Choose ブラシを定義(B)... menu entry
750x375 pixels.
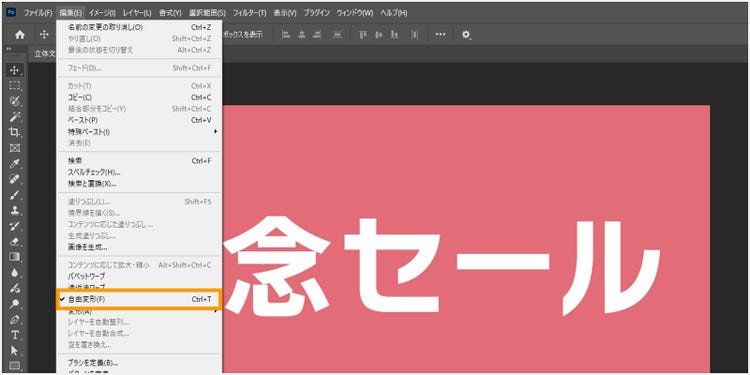coord(139,363)
